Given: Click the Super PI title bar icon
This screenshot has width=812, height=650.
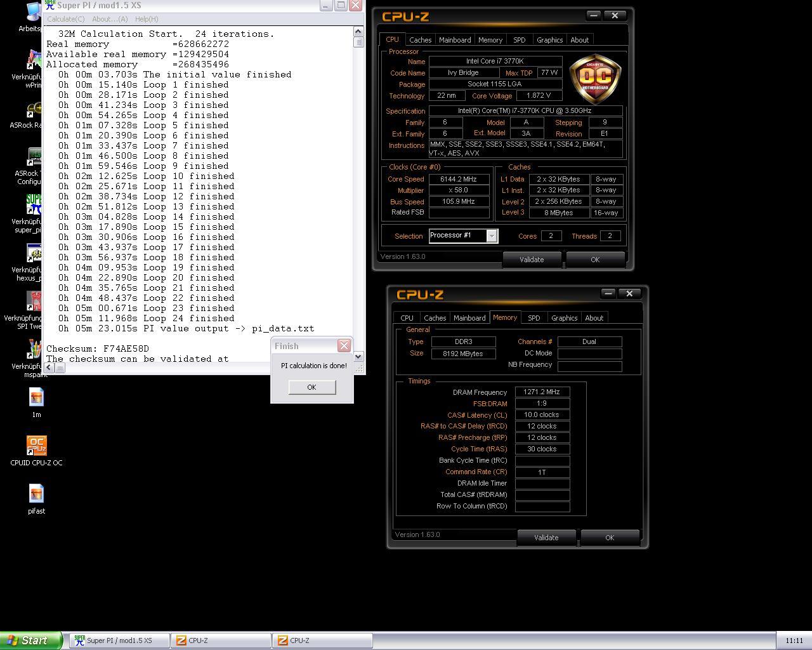Looking at the screenshot, I should coord(49,5).
